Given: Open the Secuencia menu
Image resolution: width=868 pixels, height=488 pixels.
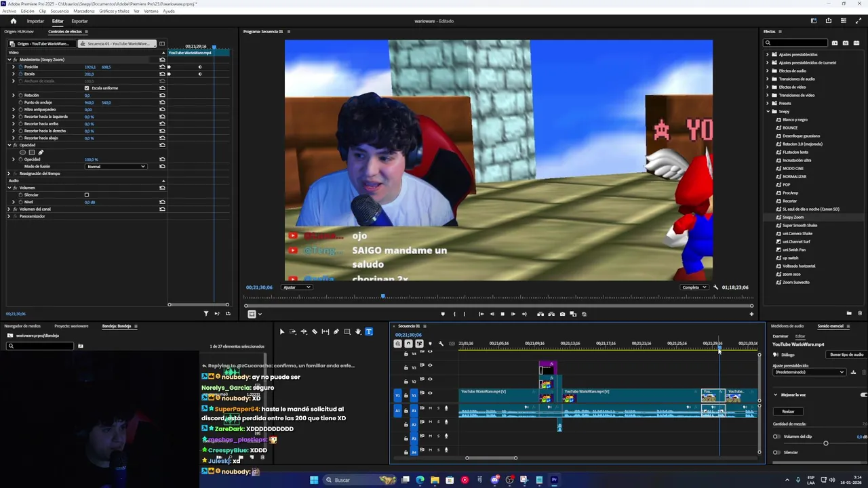Looking at the screenshot, I should (x=60, y=12).
